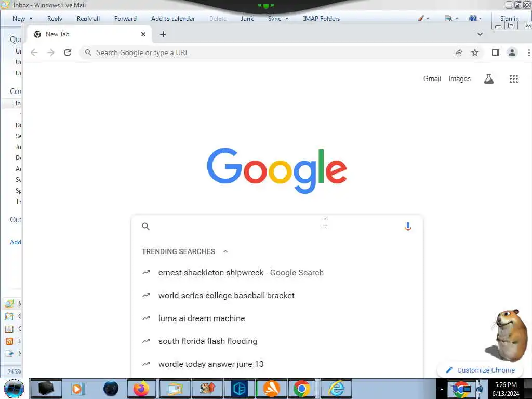This screenshot has width=532, height=399.
Task: Select world series college baseball bracket suggestion
Action: pyautogui.click(x=277, y=296)
